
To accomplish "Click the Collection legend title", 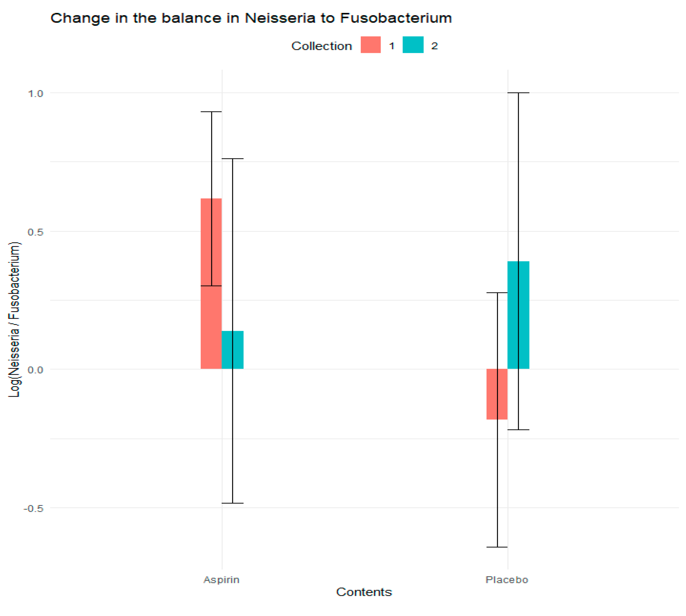I will point(321,46).
